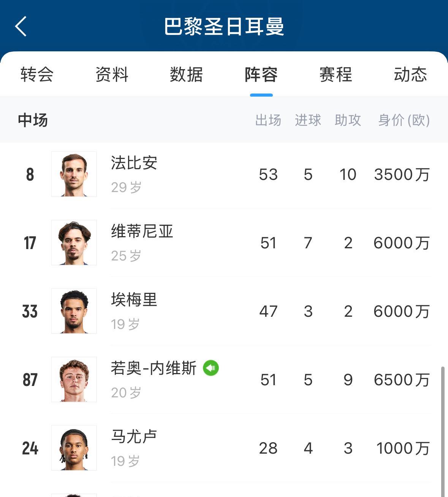
Task: Open 若奥-内维斯 player photo
Action: pos(74,379)
